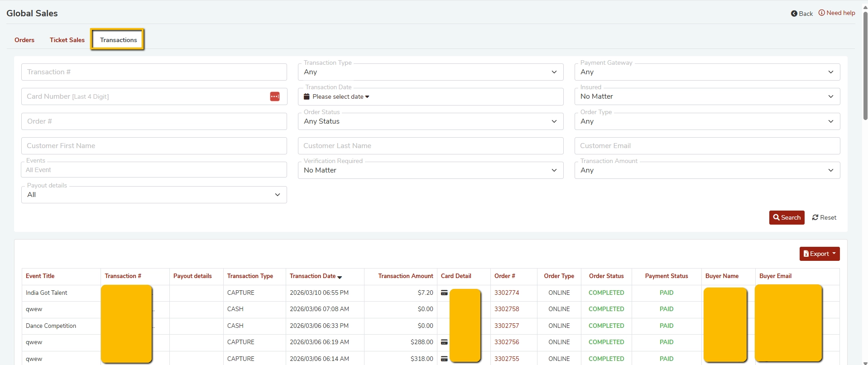
Task: Click the Card Detail column header
Action: click(x=456, y=276)
